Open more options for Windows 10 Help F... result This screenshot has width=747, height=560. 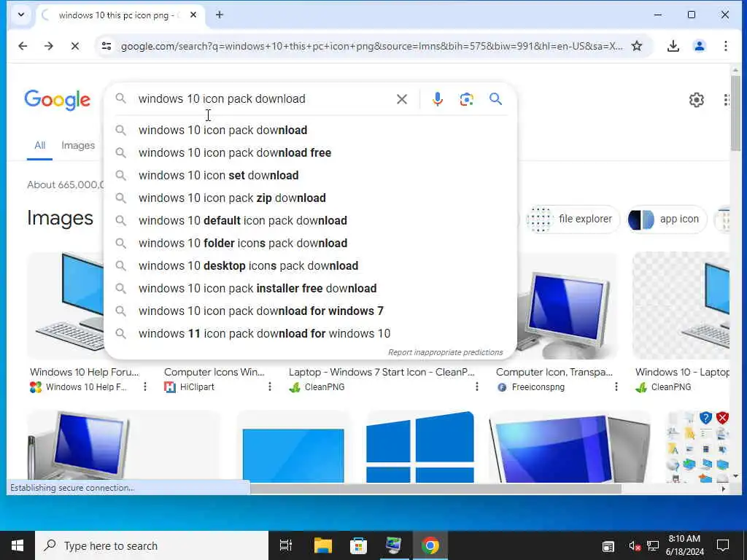click(x=145, y=386)
